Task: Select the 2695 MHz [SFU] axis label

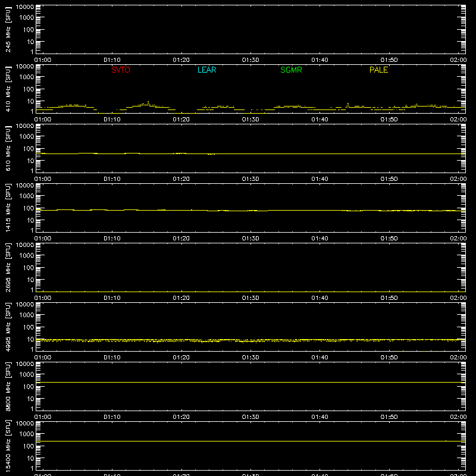Action: [8, 267]
